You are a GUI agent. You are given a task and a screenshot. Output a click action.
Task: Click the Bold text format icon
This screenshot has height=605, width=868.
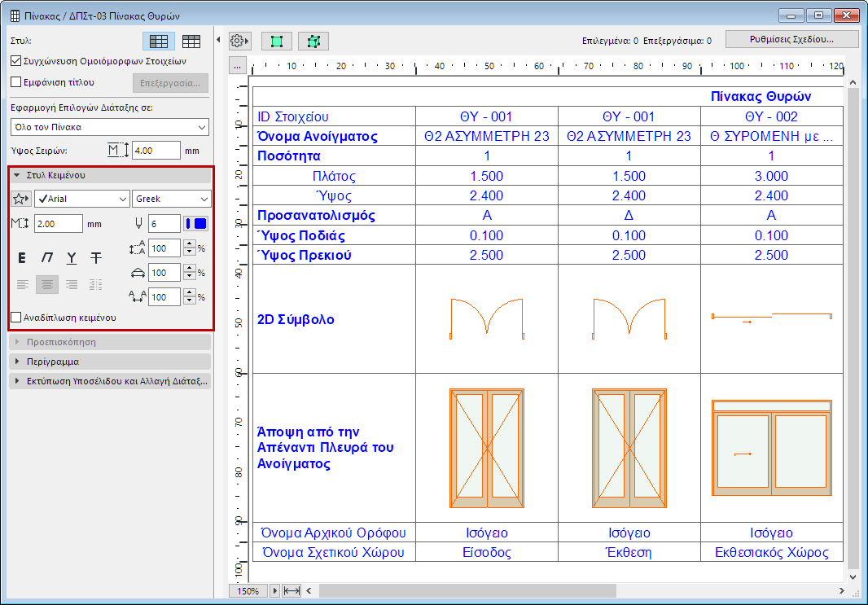click(x=23, y=258)
